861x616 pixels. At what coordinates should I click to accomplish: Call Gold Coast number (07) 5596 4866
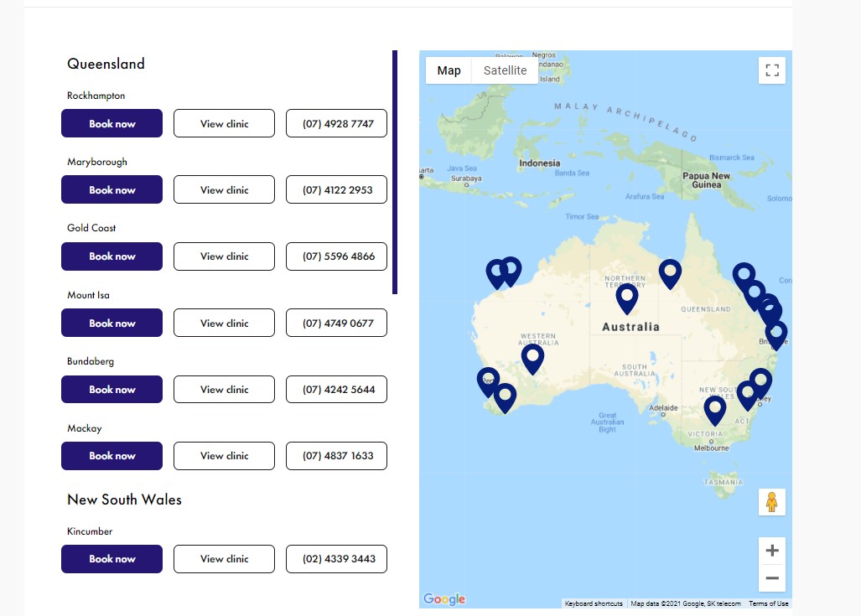336,256
